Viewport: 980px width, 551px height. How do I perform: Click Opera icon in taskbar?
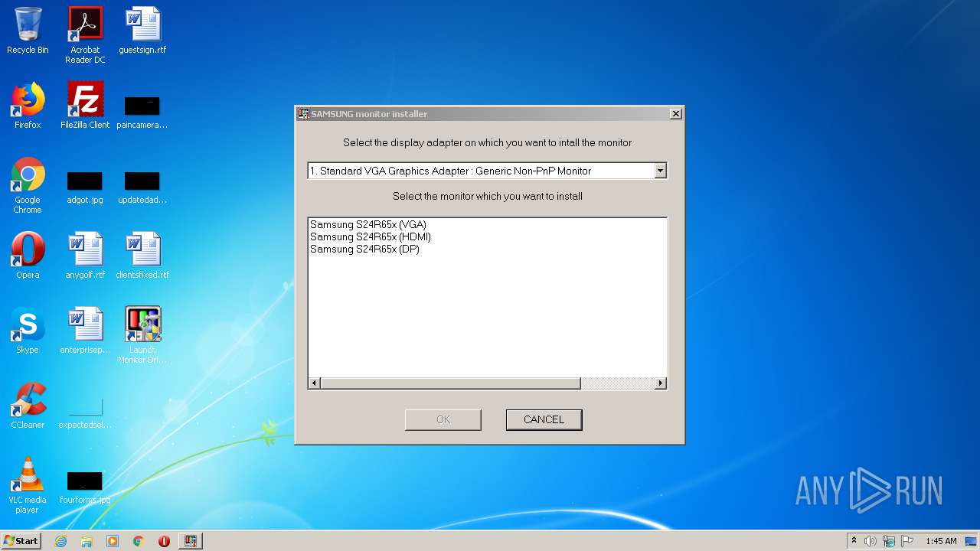pos(164,541)
